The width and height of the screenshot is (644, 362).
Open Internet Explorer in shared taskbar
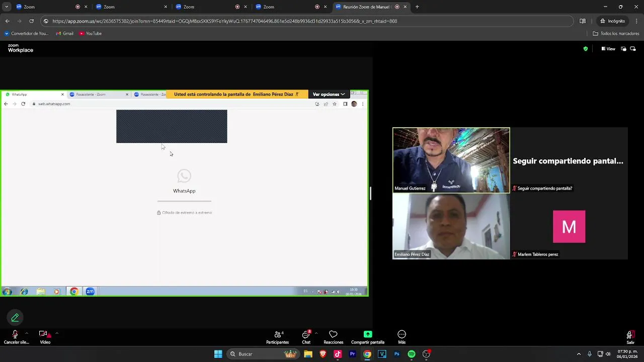[24, 292]
